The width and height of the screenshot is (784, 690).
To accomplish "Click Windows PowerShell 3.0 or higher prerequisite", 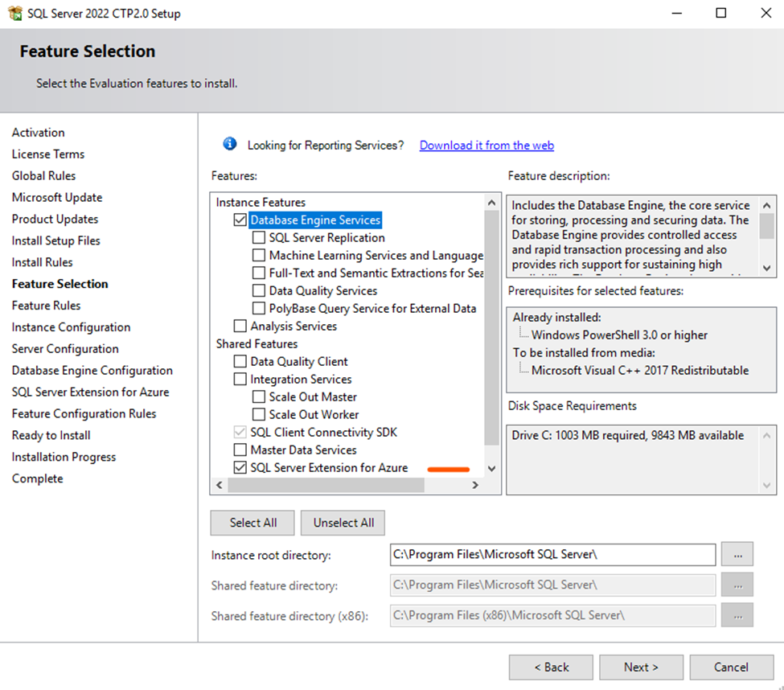I will coord(619,335).
